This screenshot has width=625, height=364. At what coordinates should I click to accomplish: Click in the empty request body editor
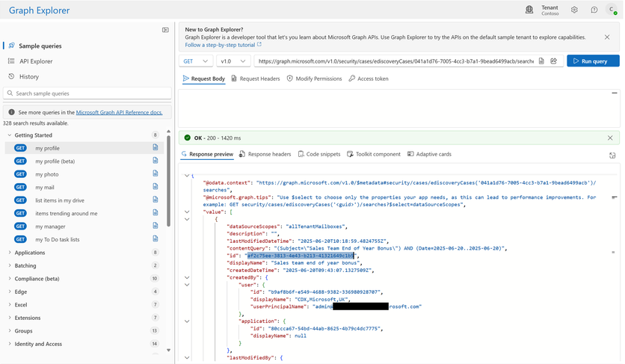tap(398, 108)
